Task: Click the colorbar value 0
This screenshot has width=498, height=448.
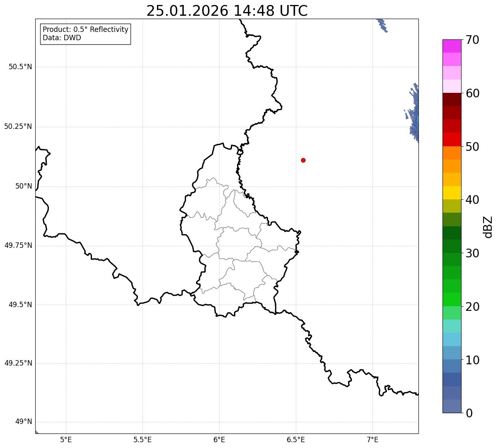Action: coord(469,413)
